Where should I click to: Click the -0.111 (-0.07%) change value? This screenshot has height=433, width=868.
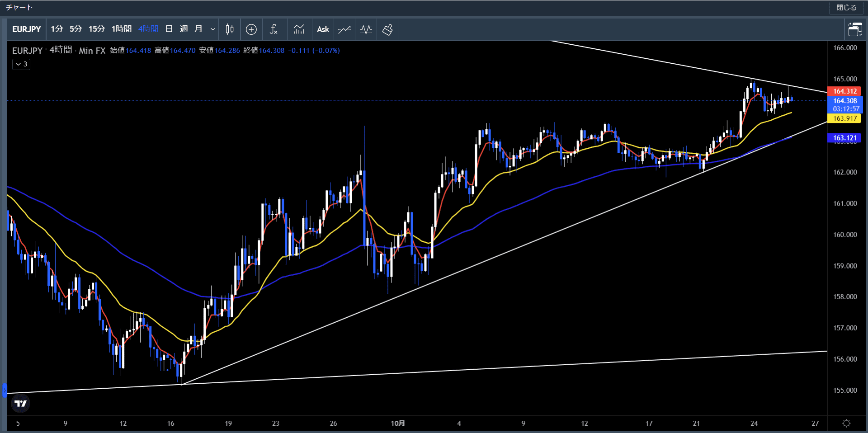click(314, 51)
